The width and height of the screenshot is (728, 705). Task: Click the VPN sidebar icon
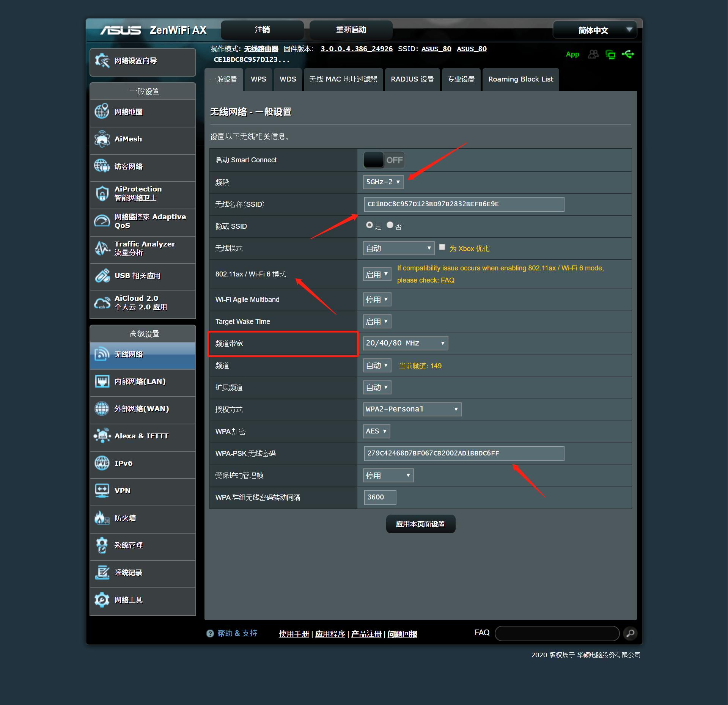click(x=102, y=490)
